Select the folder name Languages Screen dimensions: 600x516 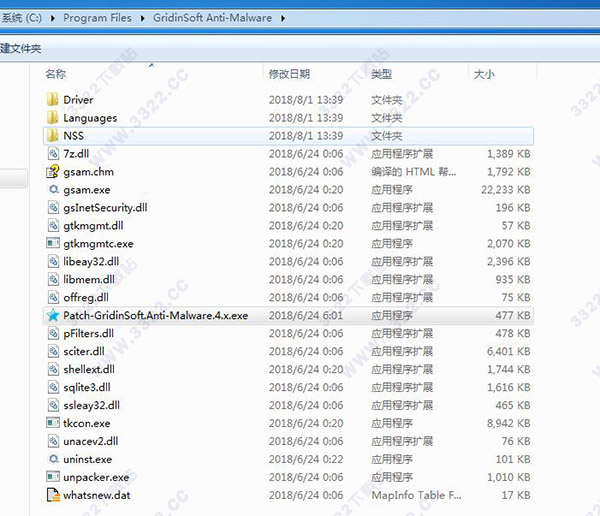90,118
